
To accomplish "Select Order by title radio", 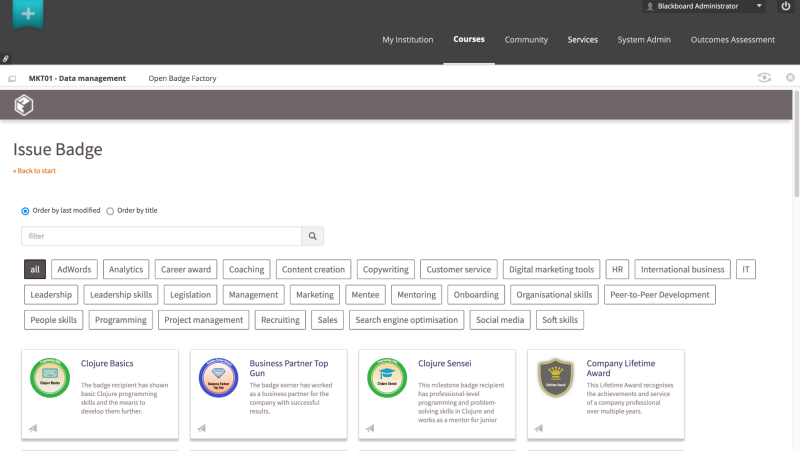I will [x=110, y=211].
